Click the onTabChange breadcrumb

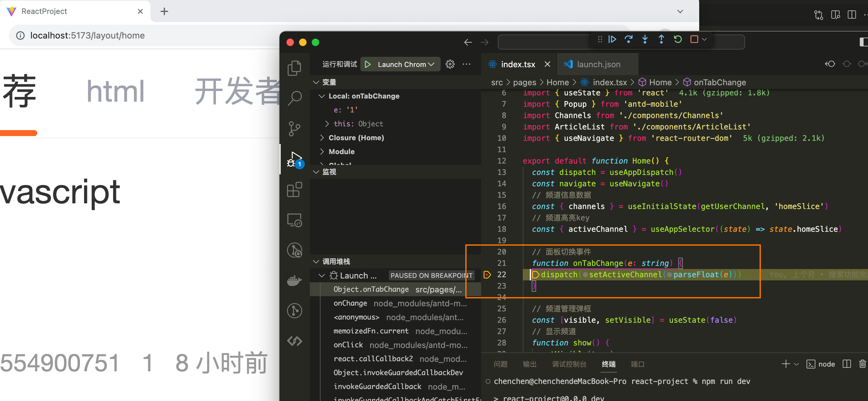[x=720, y=82]
